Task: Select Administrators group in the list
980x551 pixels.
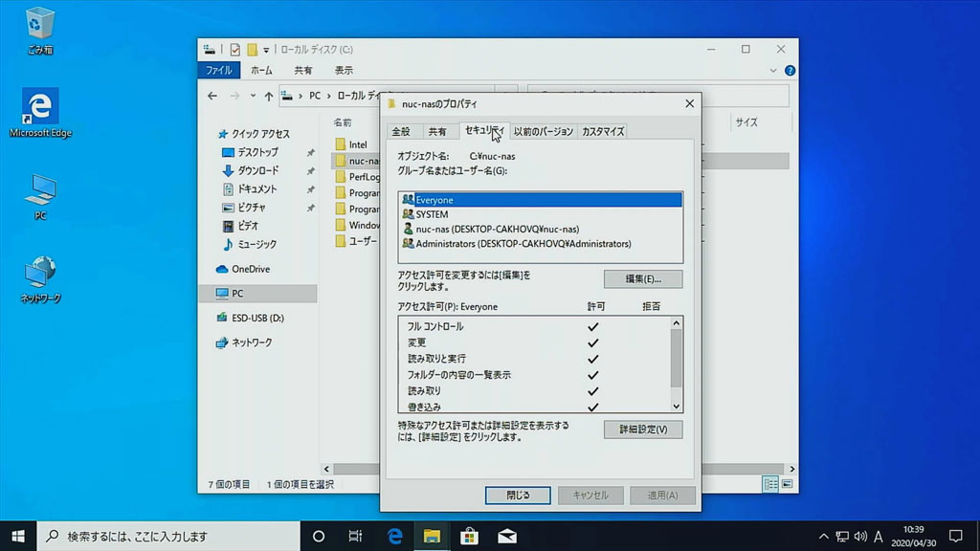Action: tap(523, 244)
